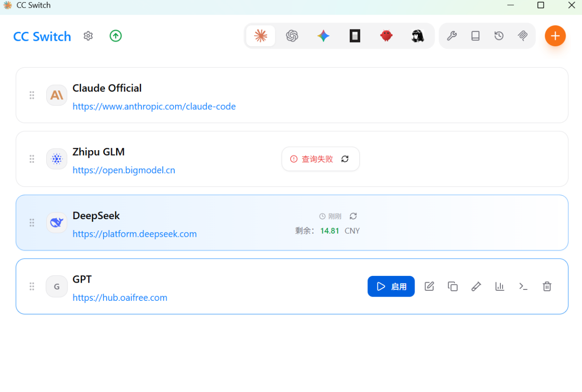Click the G avatar on the GPT card
This screenshot has height=392, width=582.
click(57, 286)
